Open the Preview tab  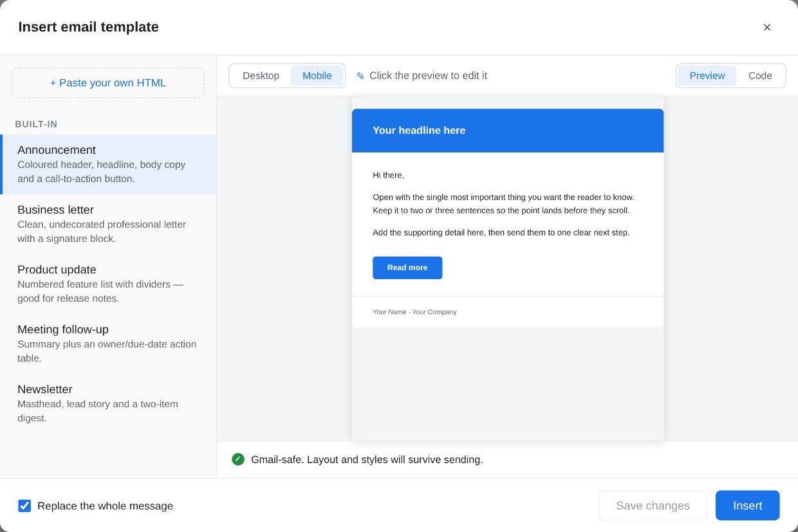click(x=707, y=76)
